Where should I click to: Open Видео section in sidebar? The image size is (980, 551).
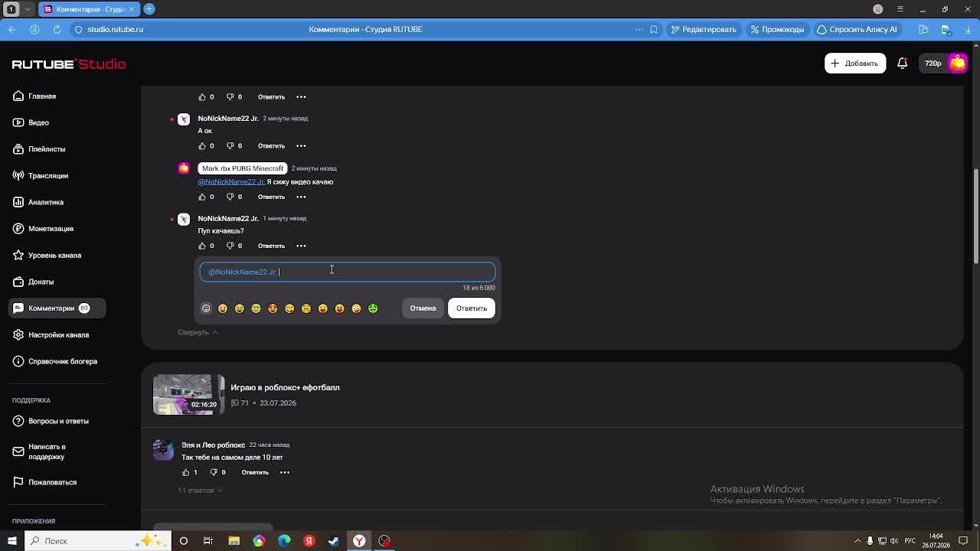[31, 122]
